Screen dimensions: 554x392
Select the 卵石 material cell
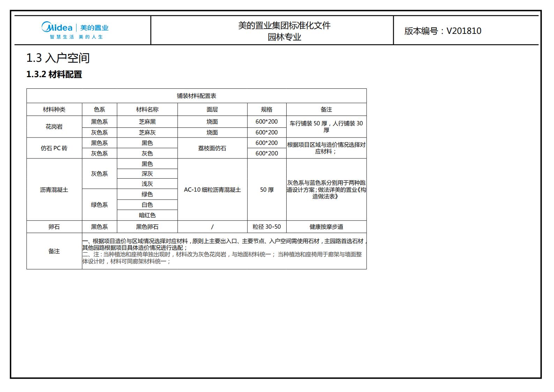[54, 227]
